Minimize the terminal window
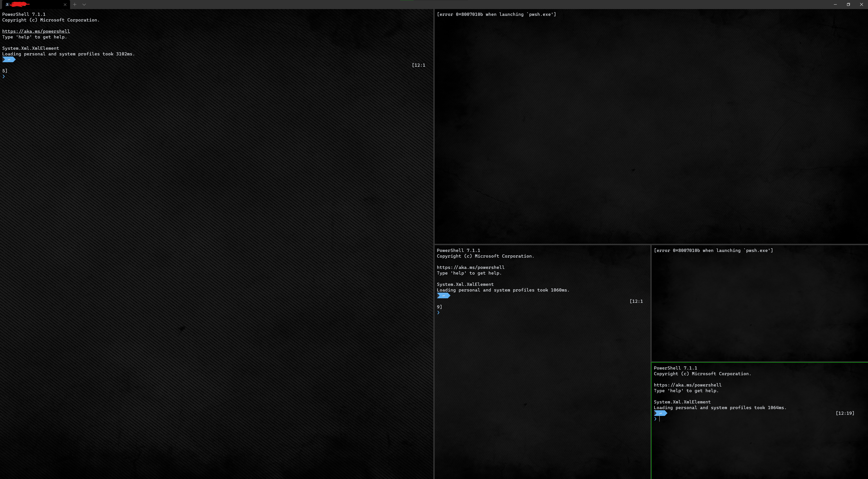 pyautogui.click(x=835, y=4)
